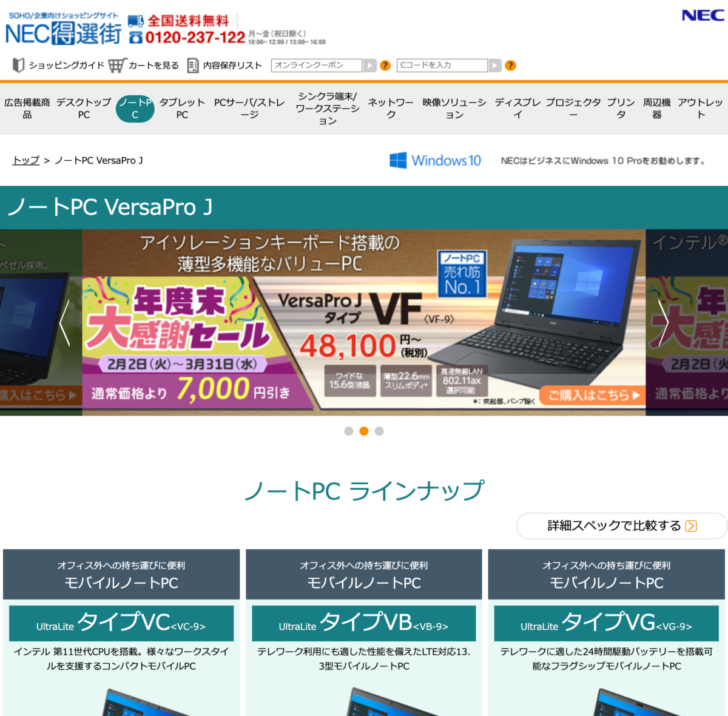The image size is (728, 716).
Task: Click カートを見る link
Action: [x=153, y=66]
